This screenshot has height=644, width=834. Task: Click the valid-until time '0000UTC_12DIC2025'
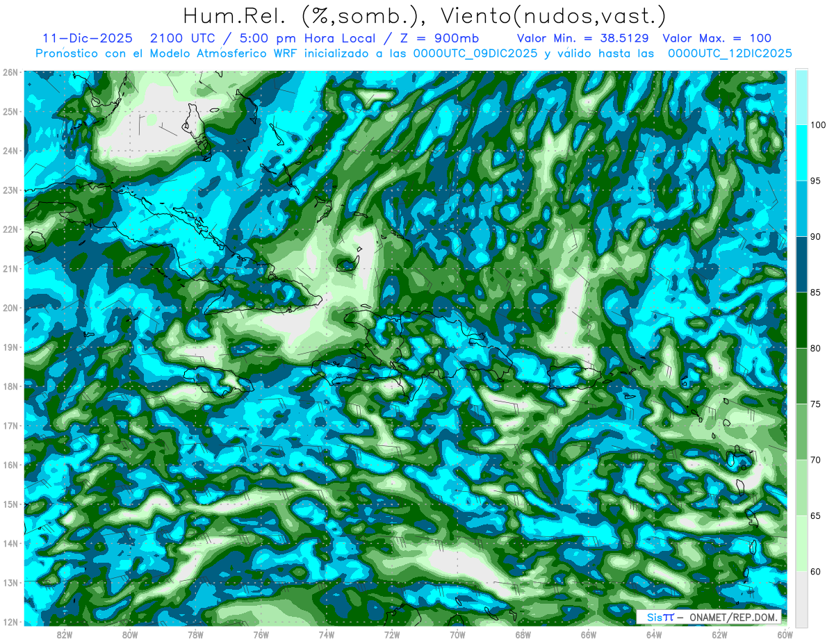[730, 53]
